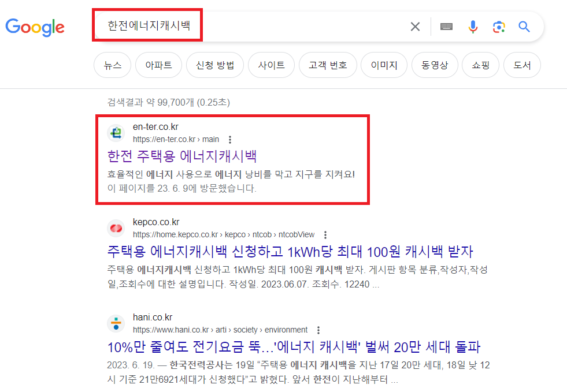The width and height of the screenshot is (567, 392).
Task: Run the search with the magnifier icon
Action: point(524,26)
